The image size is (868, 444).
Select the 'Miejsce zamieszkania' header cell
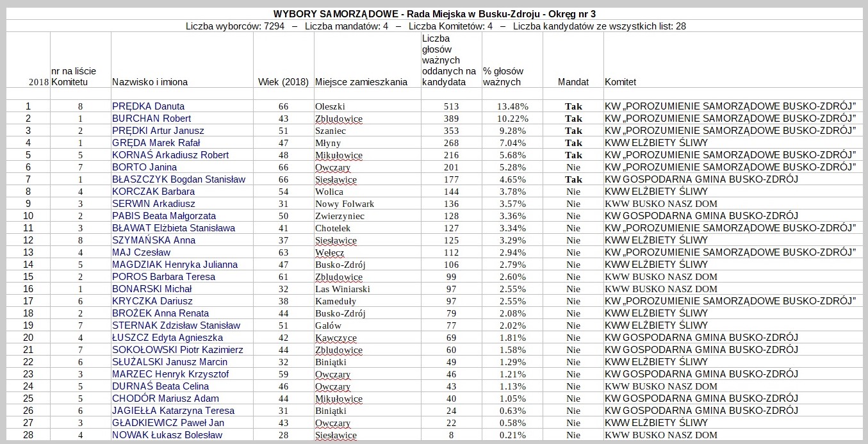(x=361, y=82)
